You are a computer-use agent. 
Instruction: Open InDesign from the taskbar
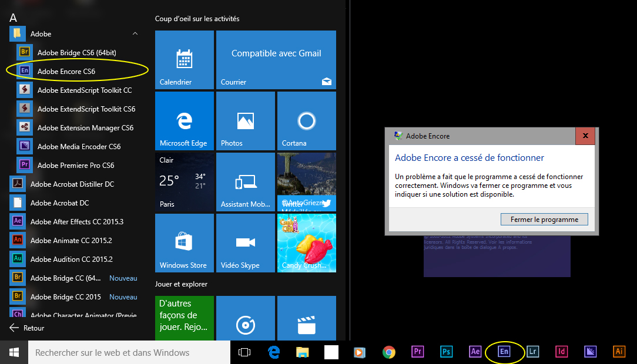[562, 352]
